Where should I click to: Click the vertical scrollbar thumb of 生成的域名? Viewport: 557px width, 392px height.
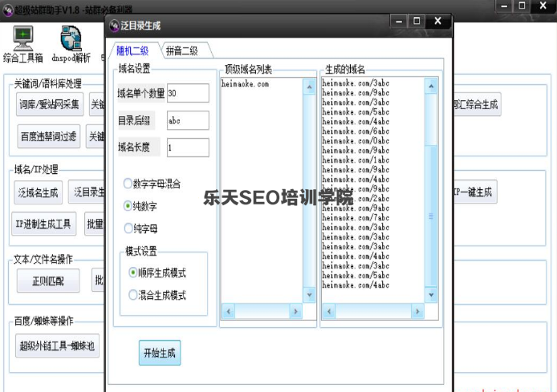[431, 216]
